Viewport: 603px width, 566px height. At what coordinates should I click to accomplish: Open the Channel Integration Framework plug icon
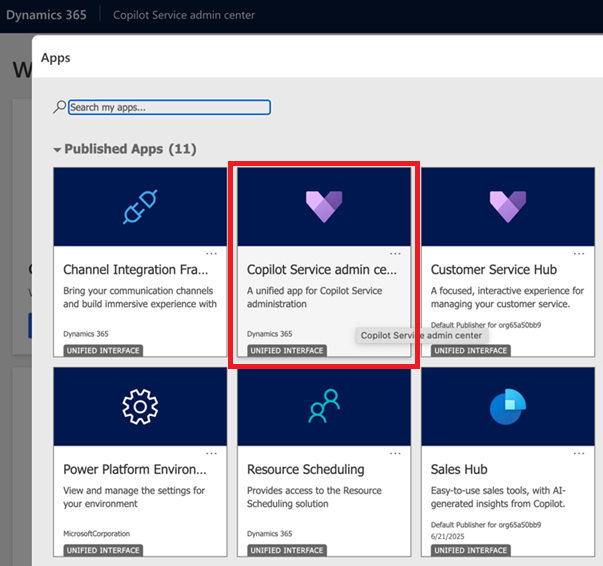click(x=140, y=206)
